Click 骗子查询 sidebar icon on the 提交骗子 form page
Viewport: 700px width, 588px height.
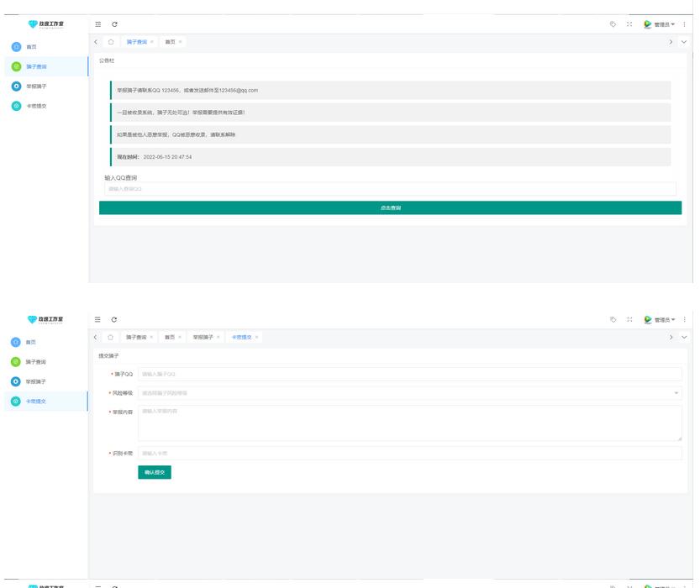click(x=16, y=362)
